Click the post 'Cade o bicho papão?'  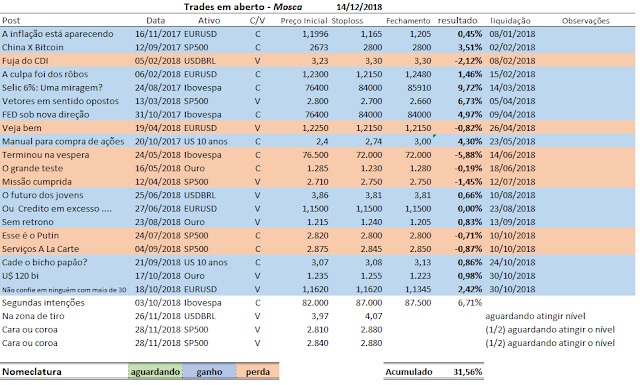click(x=44, y=262)
